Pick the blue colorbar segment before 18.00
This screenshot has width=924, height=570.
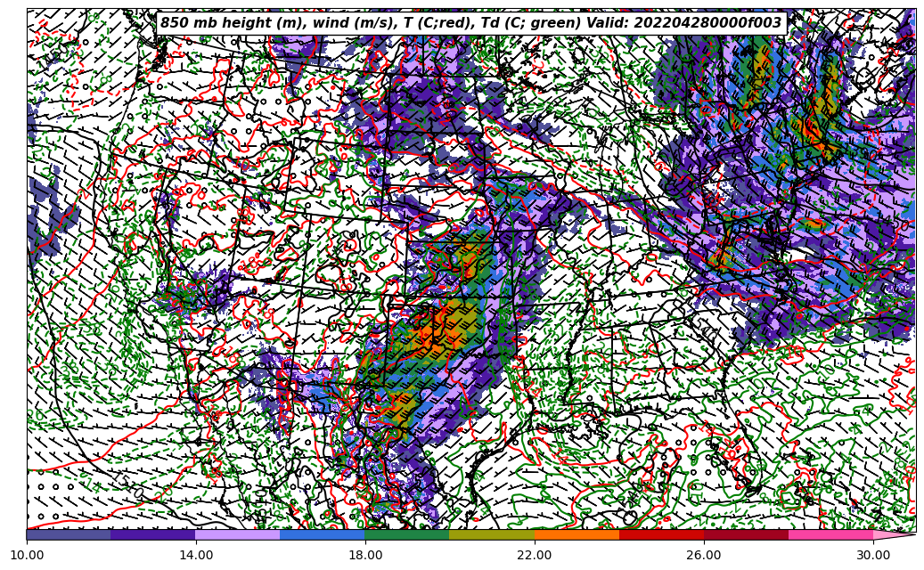pos(323,534)
